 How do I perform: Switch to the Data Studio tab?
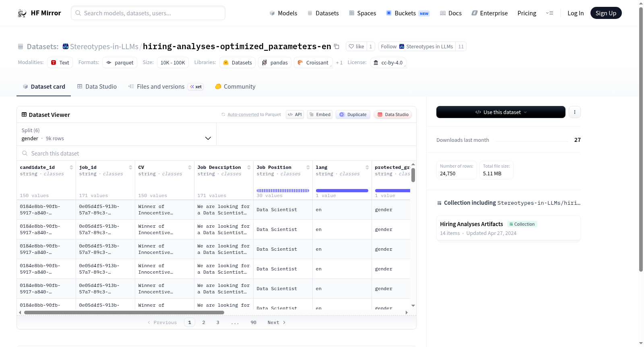[x=97, y=87]
